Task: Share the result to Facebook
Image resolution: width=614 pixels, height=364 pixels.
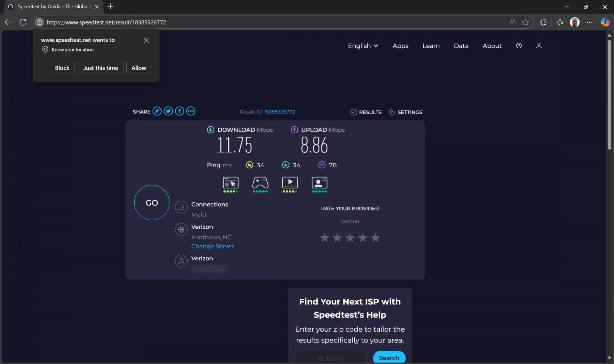Action: point(179,111)
